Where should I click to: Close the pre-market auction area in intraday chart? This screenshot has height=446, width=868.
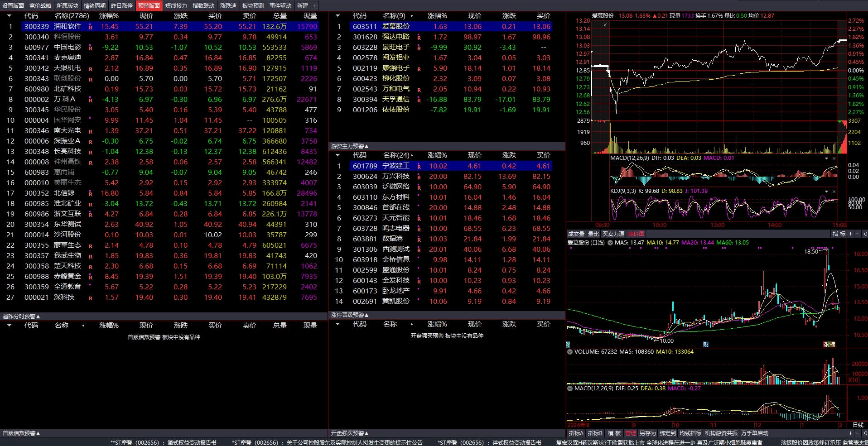[605, 25]
